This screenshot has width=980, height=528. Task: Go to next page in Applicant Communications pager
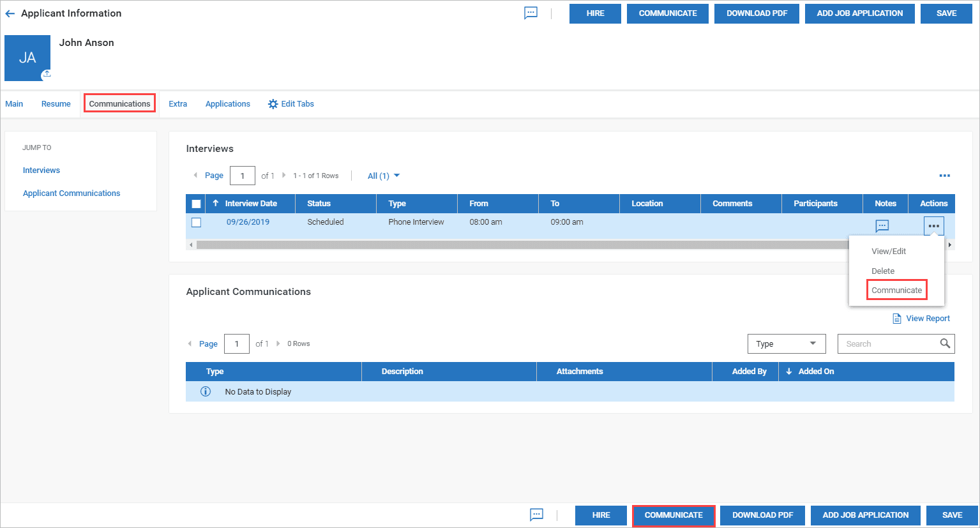278,343
